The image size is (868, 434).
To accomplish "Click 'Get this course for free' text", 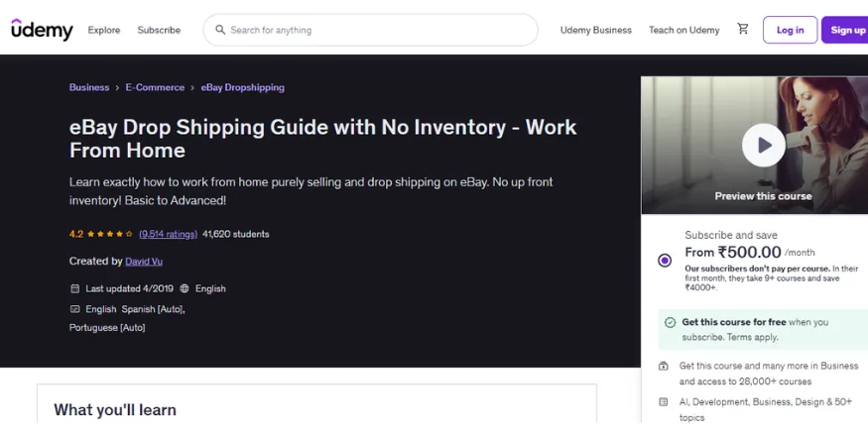I will click(734, 322).
